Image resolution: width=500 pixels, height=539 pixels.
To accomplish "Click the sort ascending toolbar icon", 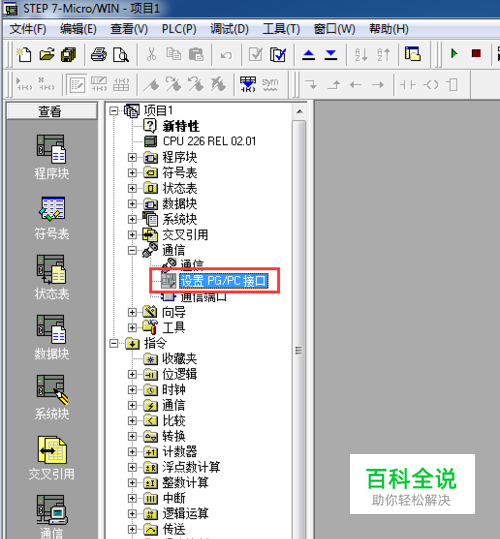I will [x=361, y=54].
